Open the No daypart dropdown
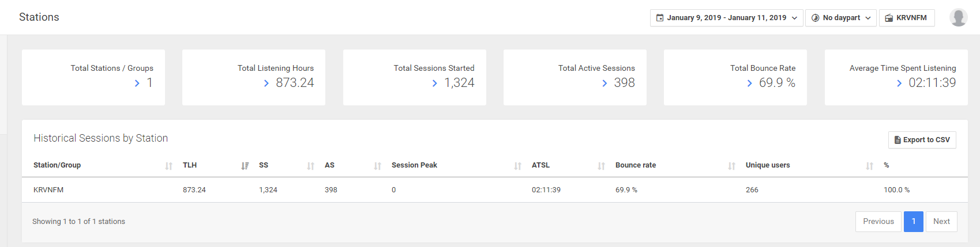 [840, 18]
